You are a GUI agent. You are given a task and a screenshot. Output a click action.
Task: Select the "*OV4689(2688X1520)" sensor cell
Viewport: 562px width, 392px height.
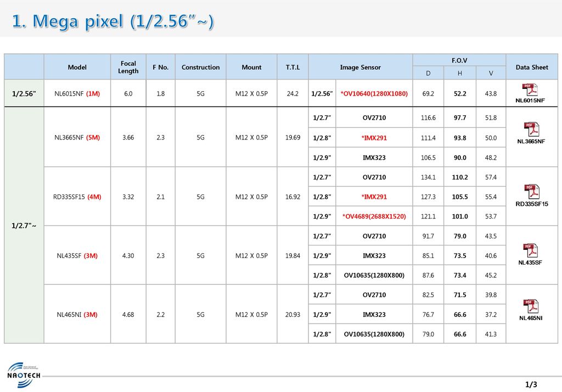click(x=374, y=216)
